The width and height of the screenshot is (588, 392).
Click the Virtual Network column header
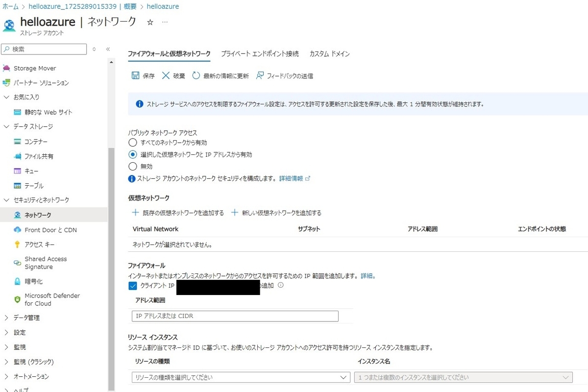pos(155,229)
